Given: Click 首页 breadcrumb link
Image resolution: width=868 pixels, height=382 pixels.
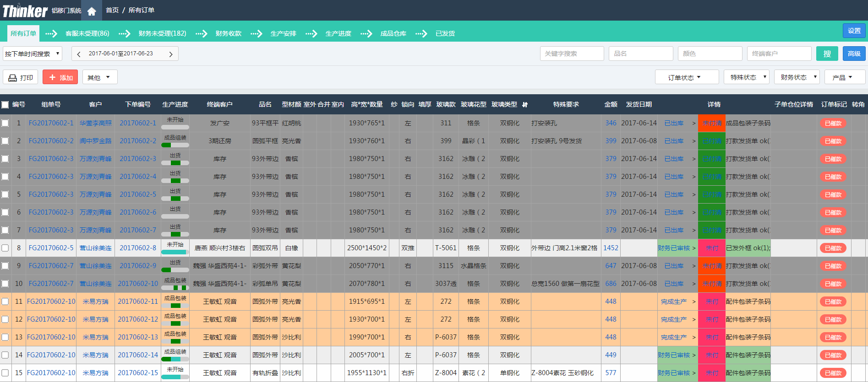Looking at the screenshot, I should coord(112,10).
